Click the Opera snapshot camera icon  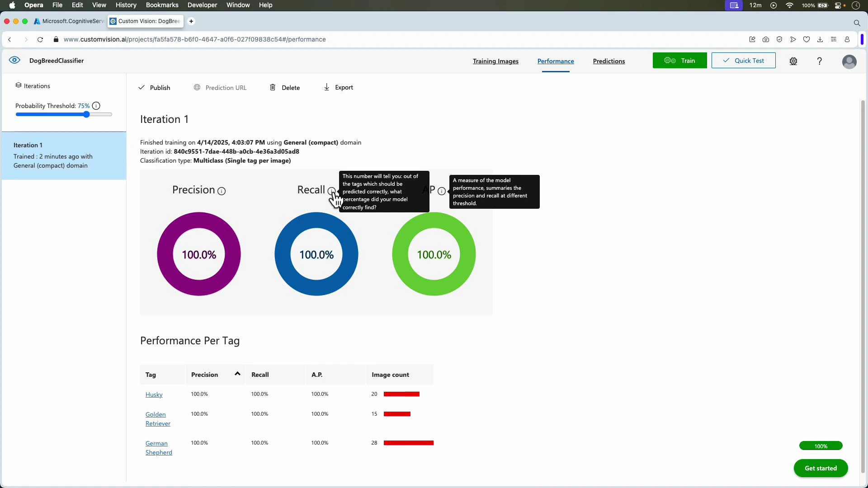click(766, 39)
